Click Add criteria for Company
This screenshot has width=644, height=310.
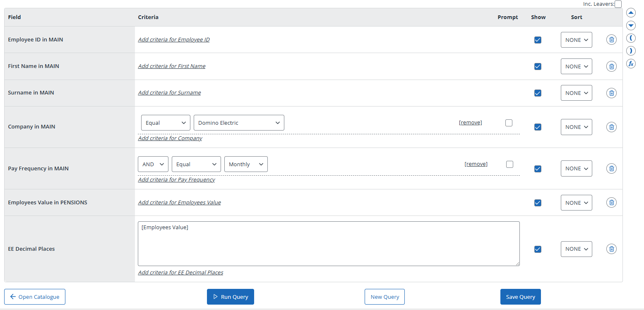pos(170,138)
